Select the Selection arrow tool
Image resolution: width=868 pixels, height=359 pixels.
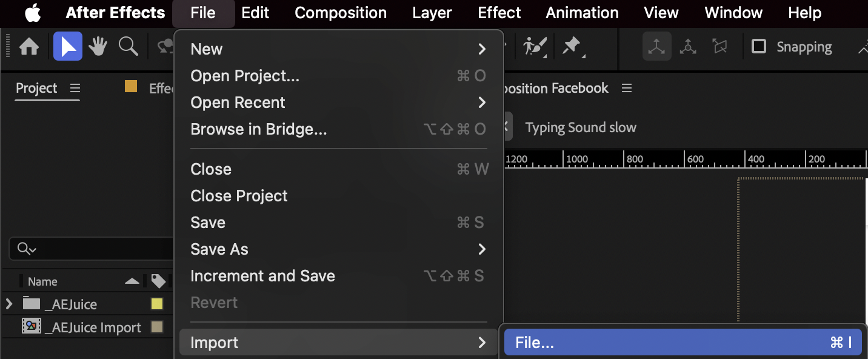67,47
